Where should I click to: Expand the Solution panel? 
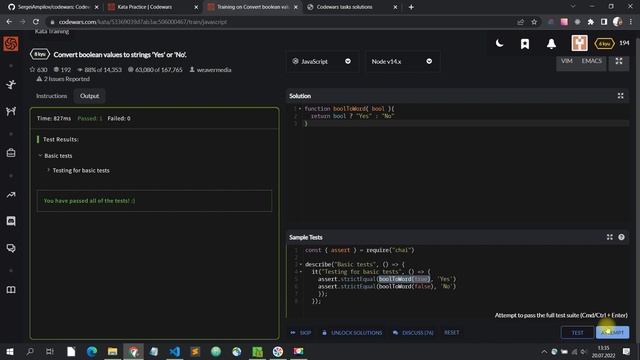point(620,96)
